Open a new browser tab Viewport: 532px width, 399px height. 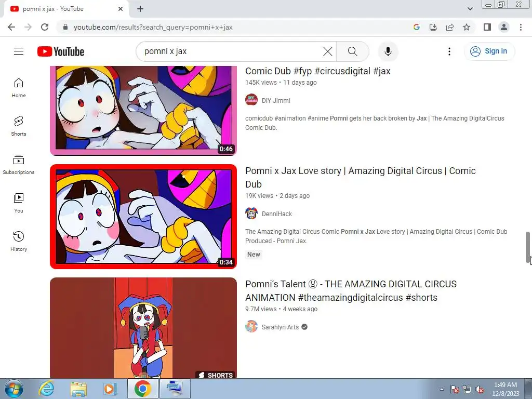(x=140, y=9)
